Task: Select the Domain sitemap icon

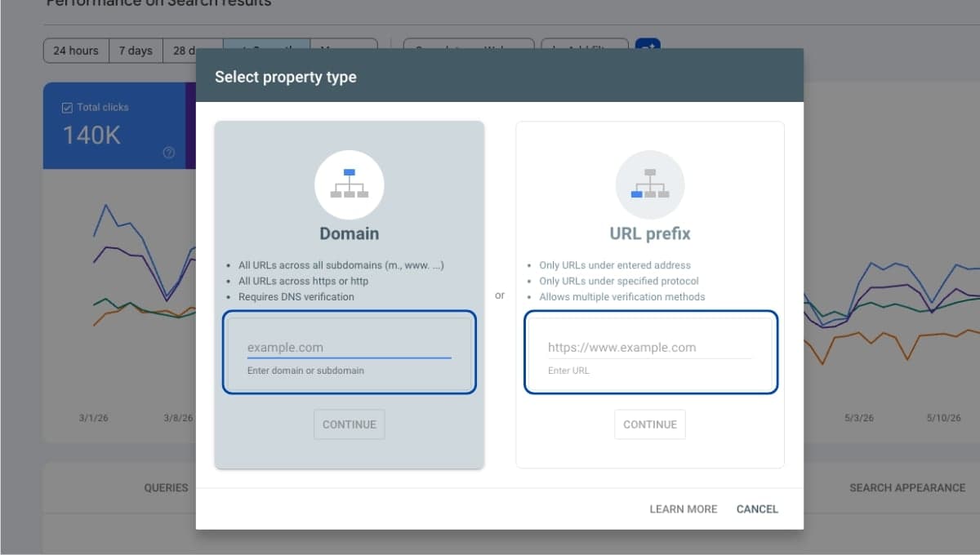Action: [x=350, y=184]
